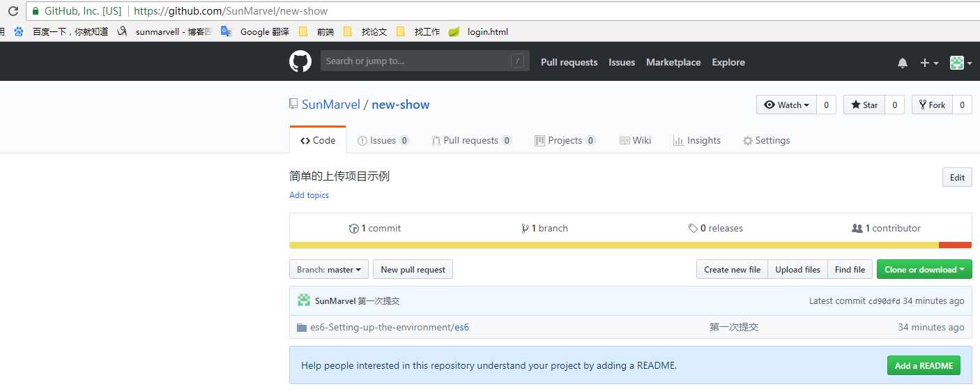Click the es6 folder icon
This screenshot has height=389, width=980.
(302, 327)
